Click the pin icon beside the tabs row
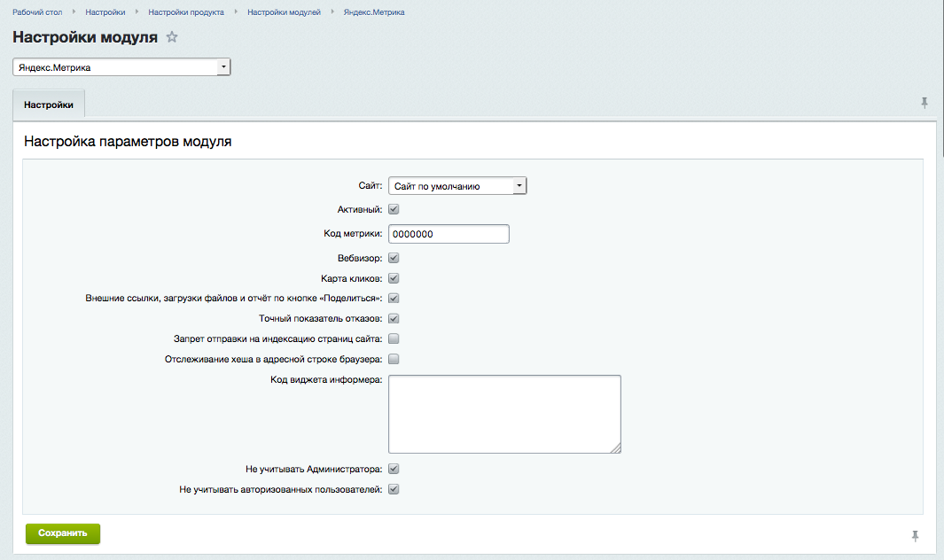 tap(924, 104)
